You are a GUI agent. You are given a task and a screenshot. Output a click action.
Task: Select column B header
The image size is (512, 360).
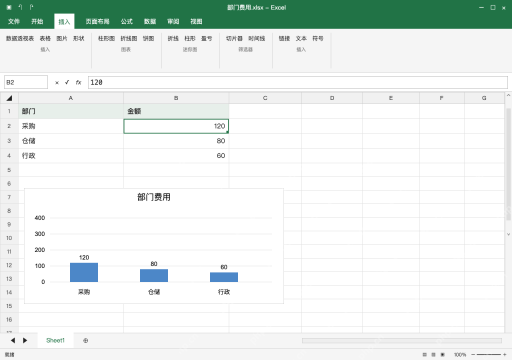[176, 98]
